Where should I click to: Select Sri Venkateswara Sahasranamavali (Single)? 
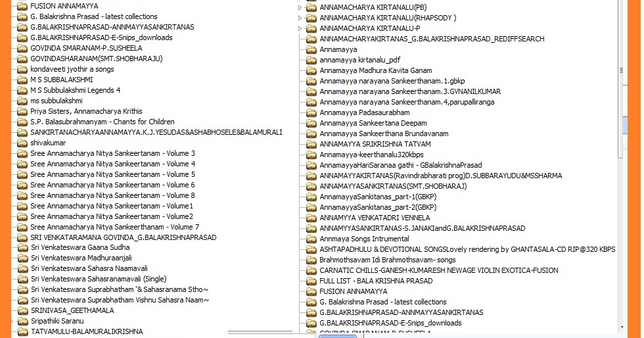tap(99, 279)
